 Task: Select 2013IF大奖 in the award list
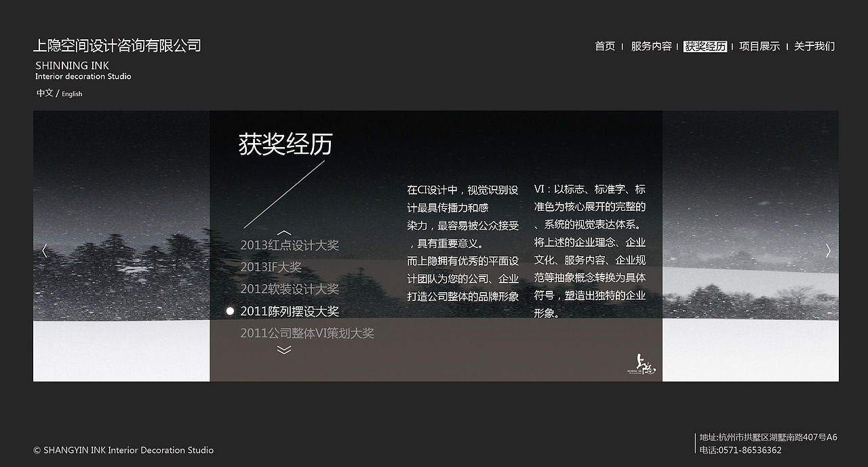[x=271, y=267]
